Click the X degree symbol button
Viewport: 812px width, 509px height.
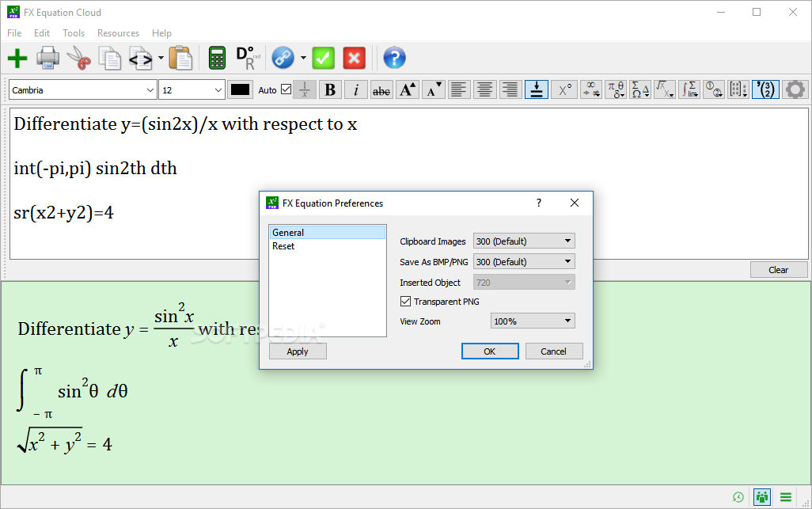564,89
